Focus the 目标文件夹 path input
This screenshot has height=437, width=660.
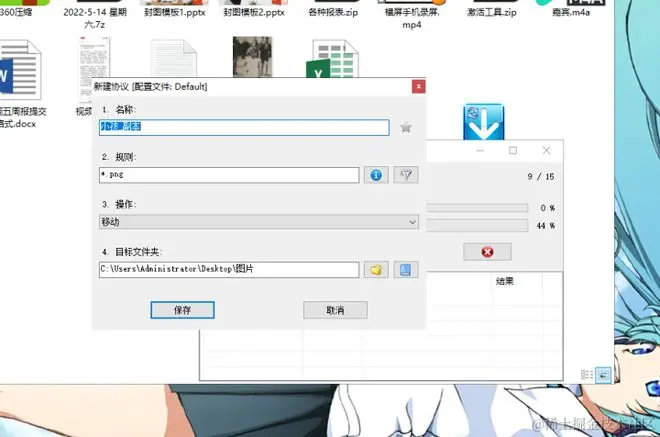click(x=229, y=269)
